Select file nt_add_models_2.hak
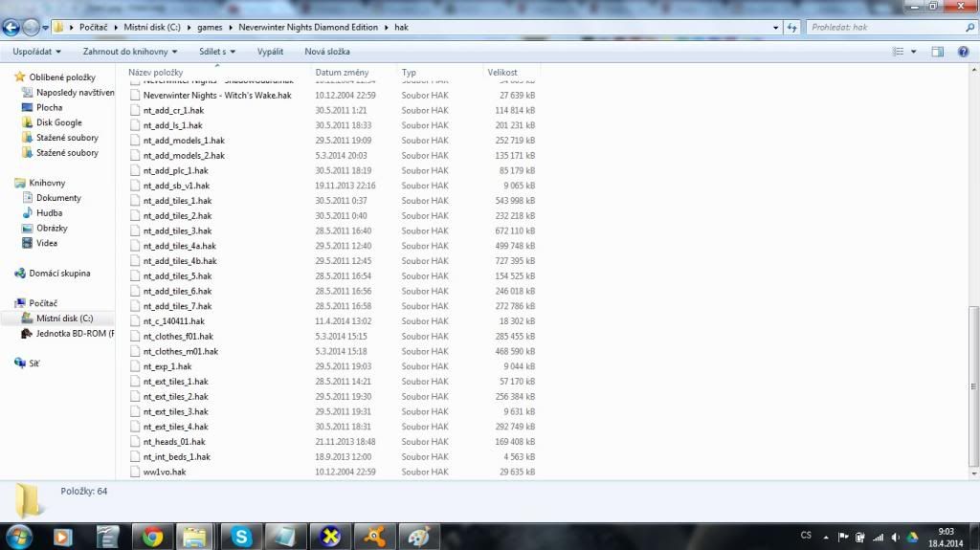The height and width of the screenshot is (550, 980). click(x=184, y=156)
